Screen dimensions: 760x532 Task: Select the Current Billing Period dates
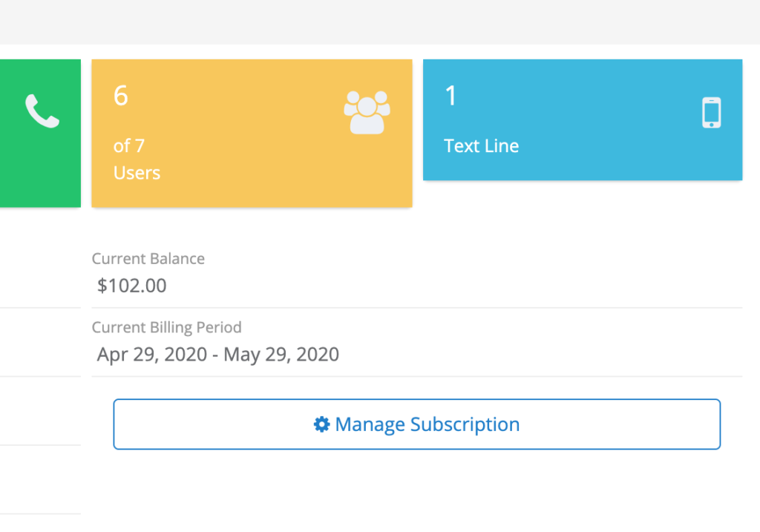[x=217, y=355]
